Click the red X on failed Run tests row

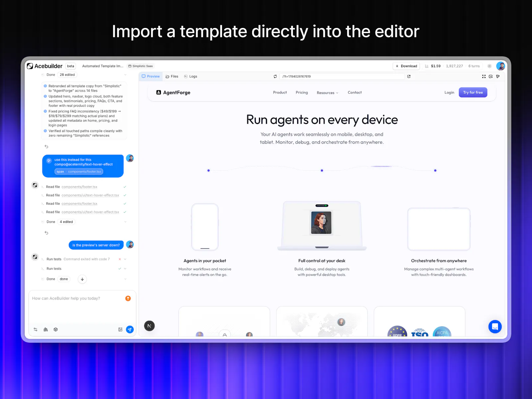click(120, 259)
